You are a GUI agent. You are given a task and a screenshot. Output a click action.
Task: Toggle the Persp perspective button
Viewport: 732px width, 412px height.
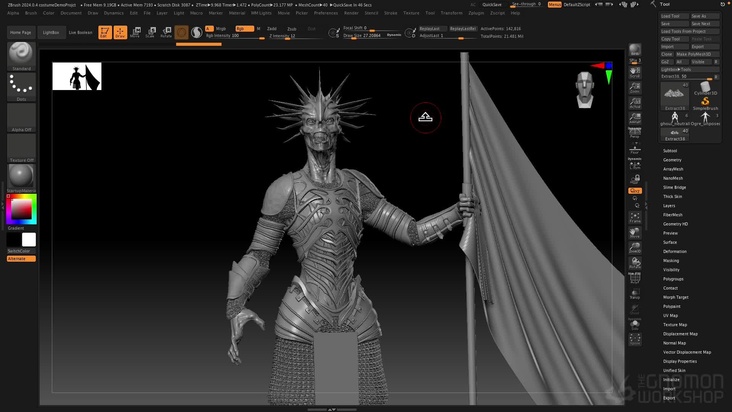tap(635, 133)
